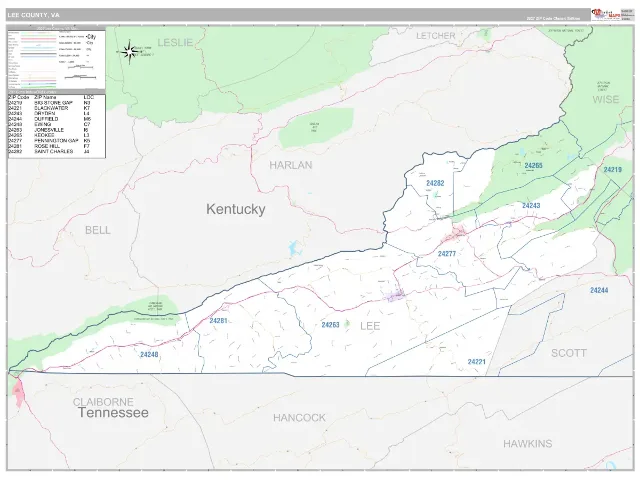Click ZIP 24277 label on the map
640x480 pixels.
[x=447, y=253]
